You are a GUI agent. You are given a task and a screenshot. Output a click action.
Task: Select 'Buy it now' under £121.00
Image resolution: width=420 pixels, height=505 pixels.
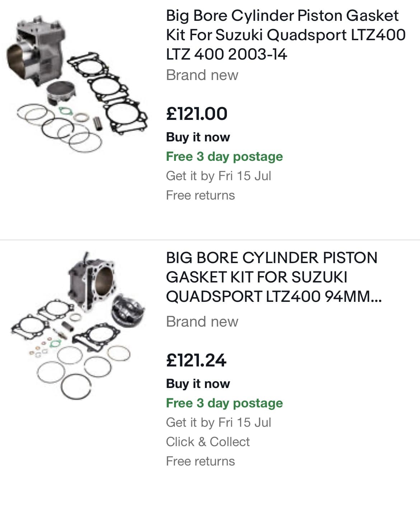point(198,137)
